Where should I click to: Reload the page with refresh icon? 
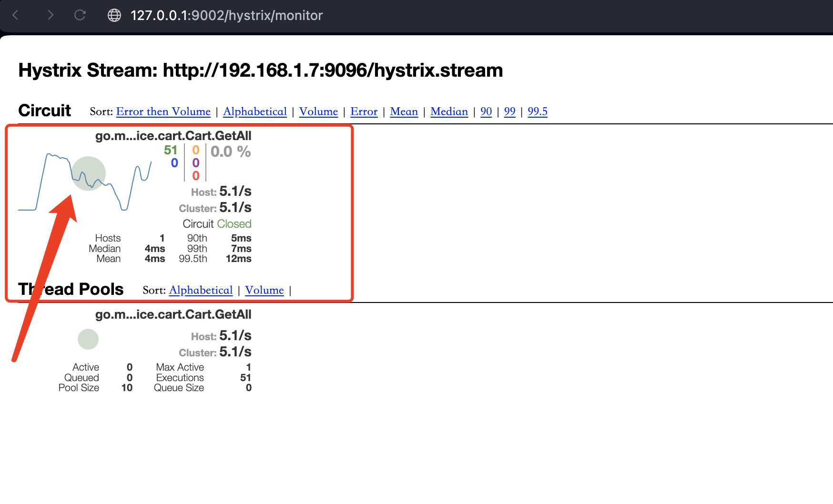click(80, 15)
